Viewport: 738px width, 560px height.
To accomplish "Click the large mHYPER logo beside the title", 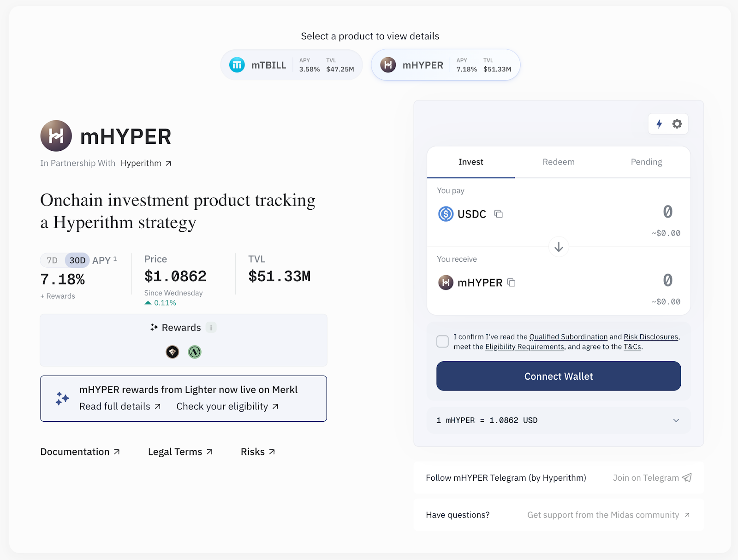I will [x=56, y=136].
